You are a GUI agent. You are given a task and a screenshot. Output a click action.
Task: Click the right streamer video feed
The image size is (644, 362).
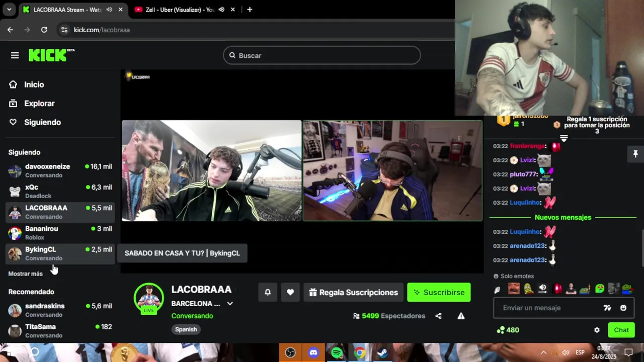coord(392,170)
